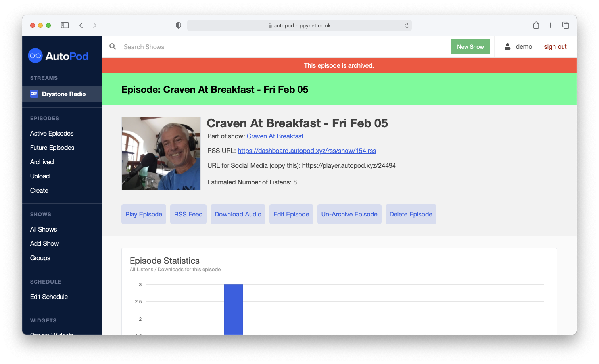Click the Download Audio button

pyautogui.click(x=238, y=214)
